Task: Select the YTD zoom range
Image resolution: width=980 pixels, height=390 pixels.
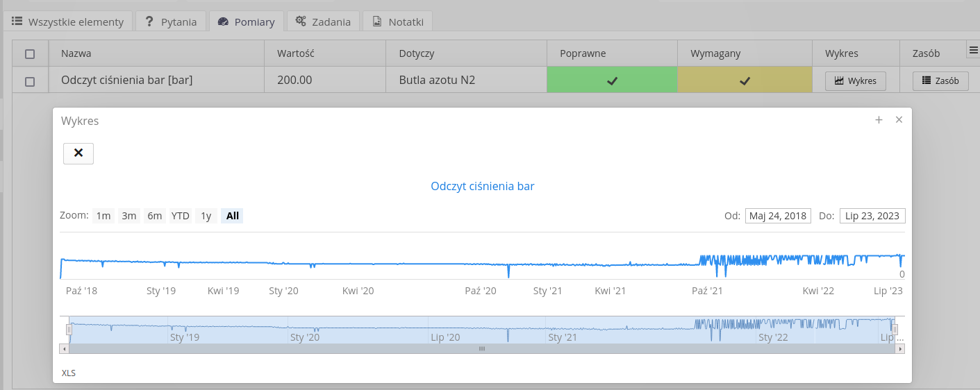Action: (181, 216)
